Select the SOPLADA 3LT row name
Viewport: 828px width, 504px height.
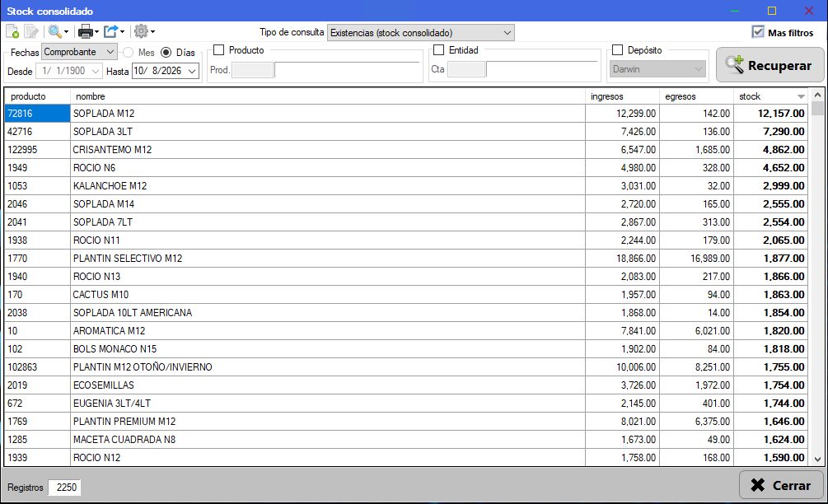(x=103, y=132)
